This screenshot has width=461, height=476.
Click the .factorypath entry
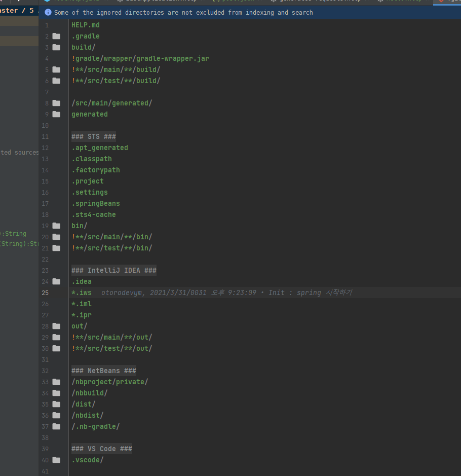click(96, 170)
